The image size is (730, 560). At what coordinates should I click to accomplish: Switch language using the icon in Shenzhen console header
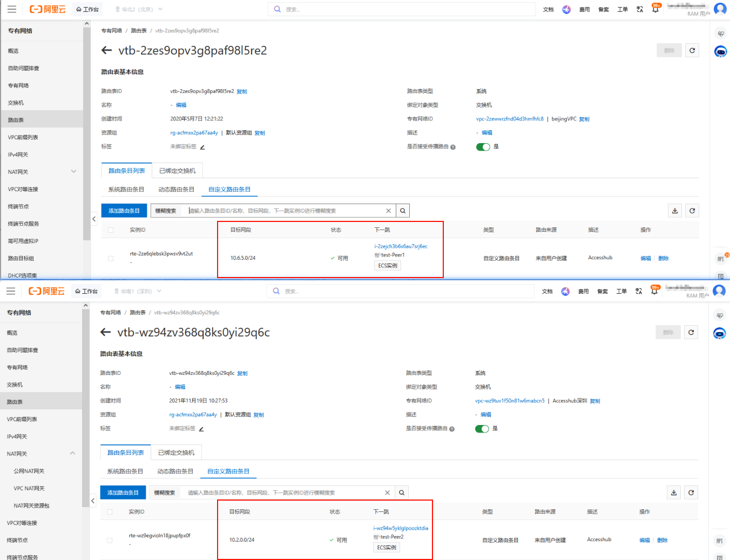coord(639,291)
